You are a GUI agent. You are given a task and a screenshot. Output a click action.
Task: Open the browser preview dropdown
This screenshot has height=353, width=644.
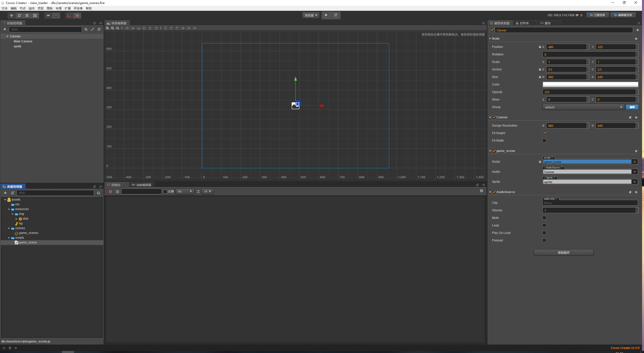click(311, 15)
